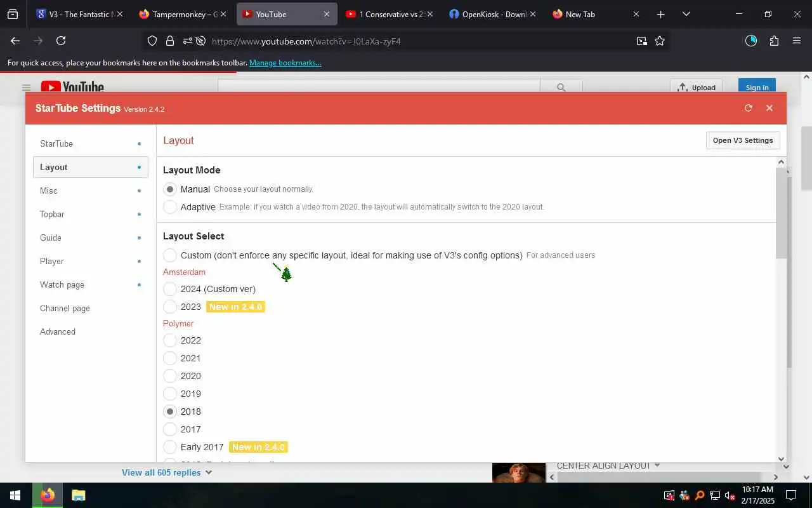
Task: Open a new tab with plus icon
Action: (660, 14)
